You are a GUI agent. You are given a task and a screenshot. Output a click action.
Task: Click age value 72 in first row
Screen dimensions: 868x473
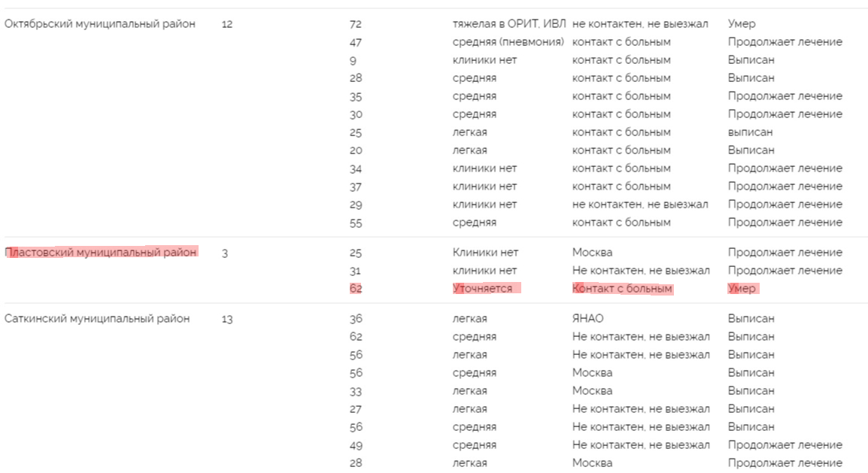click(356, 24)
